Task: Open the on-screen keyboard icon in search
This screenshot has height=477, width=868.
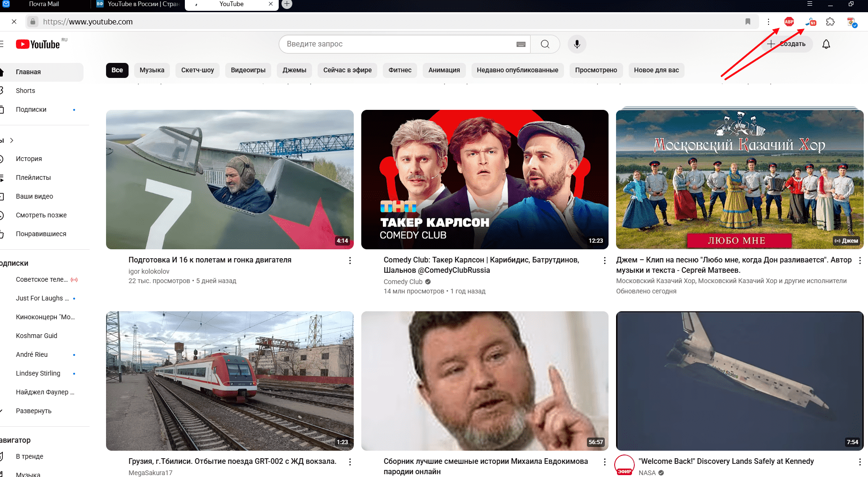Action: tap(521, 44)
